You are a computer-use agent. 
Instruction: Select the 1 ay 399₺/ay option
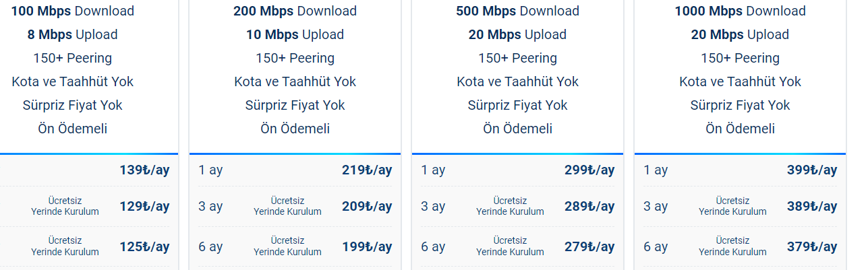click(740, 170)
